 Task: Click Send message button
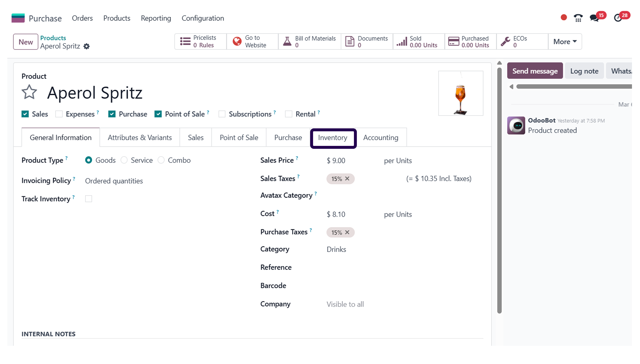(x=535, y=71)
